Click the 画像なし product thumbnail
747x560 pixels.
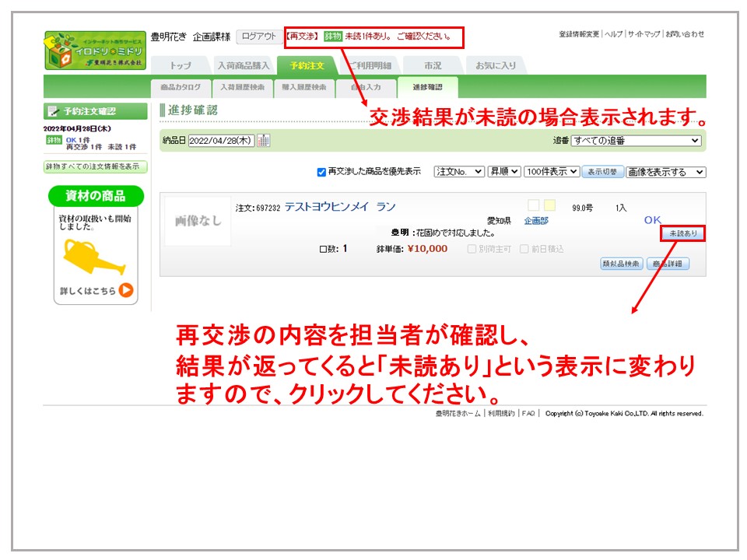[198, 221]
